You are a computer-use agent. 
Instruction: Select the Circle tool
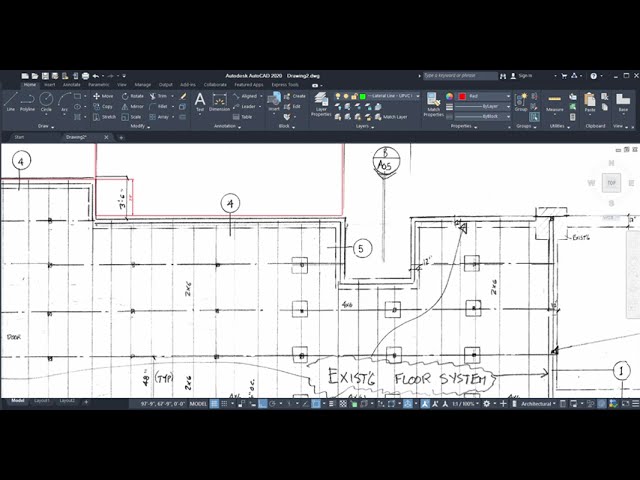(46, 101)
